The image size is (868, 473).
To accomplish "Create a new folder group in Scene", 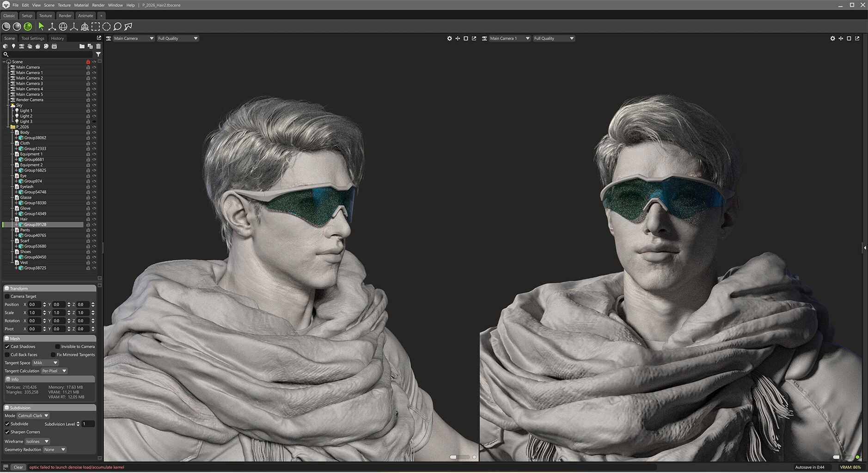I will point(82,46).
